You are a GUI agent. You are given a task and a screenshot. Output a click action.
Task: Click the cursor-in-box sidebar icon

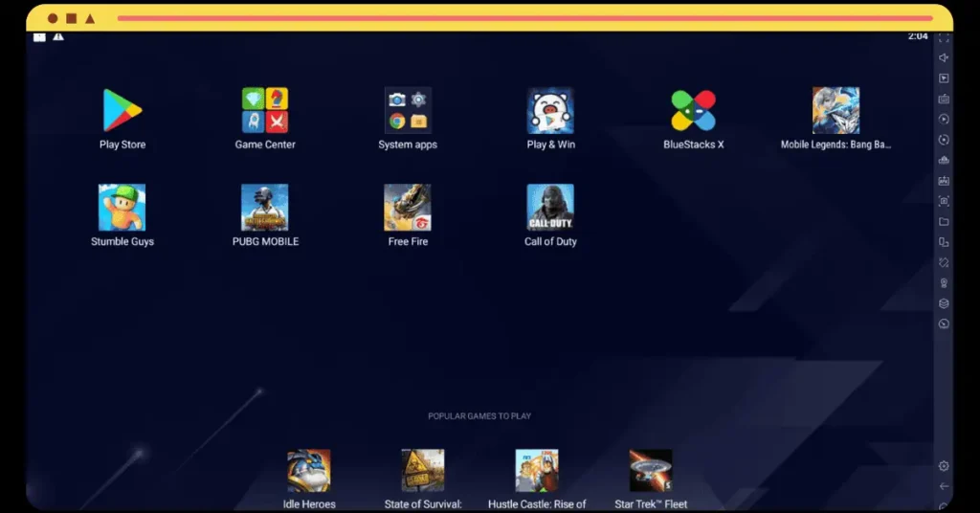click(944, 78)
